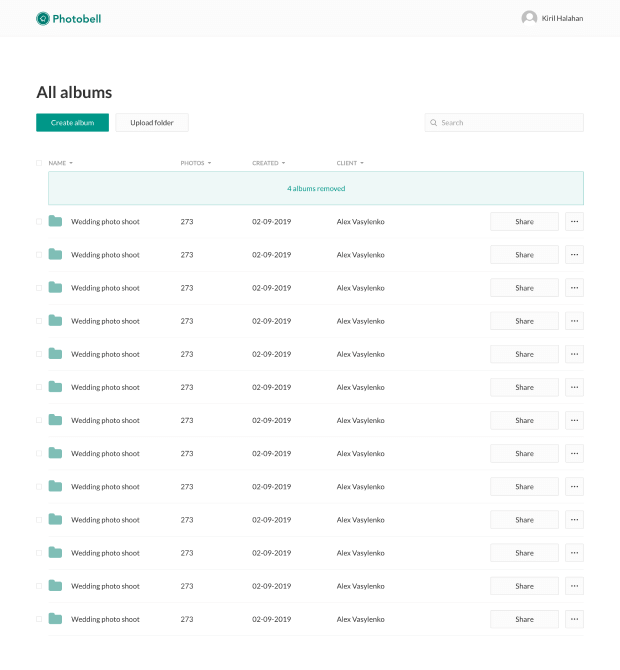Sort albums by the PHOTOS column
620x670 pixels.
[196, 163]
